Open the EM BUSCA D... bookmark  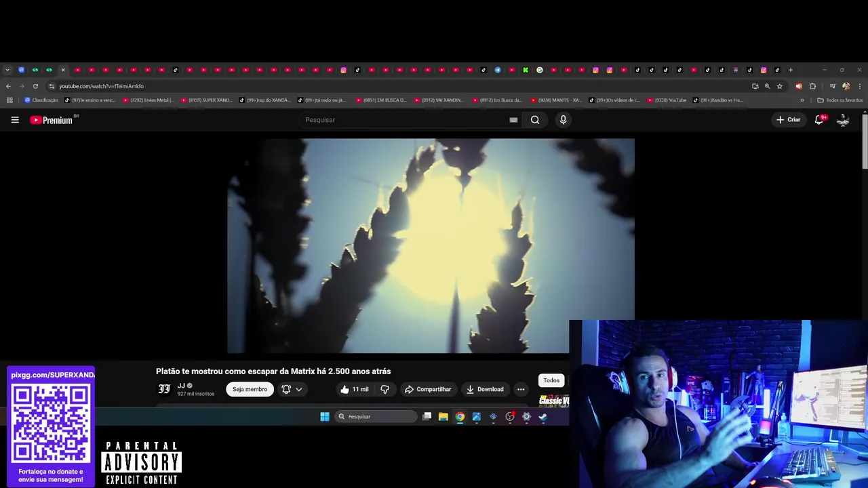click(382, 100)
